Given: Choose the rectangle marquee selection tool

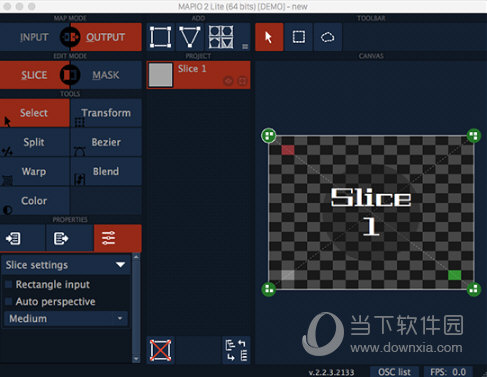Looking at the screenshot, I should (x=298, y=37).
